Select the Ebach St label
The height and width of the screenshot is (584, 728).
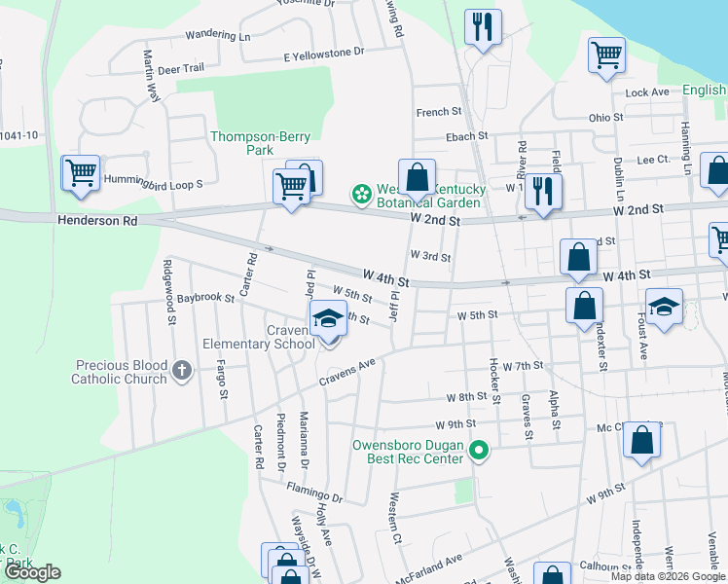click(466, 136)
